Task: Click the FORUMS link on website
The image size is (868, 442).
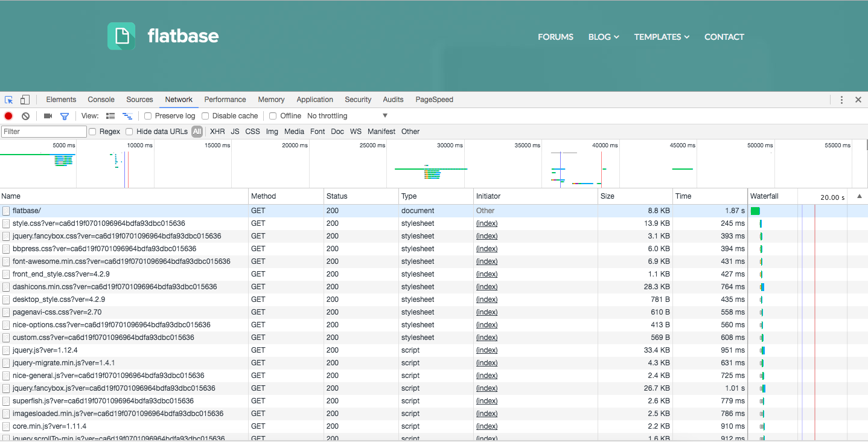Action: (555, 37)
